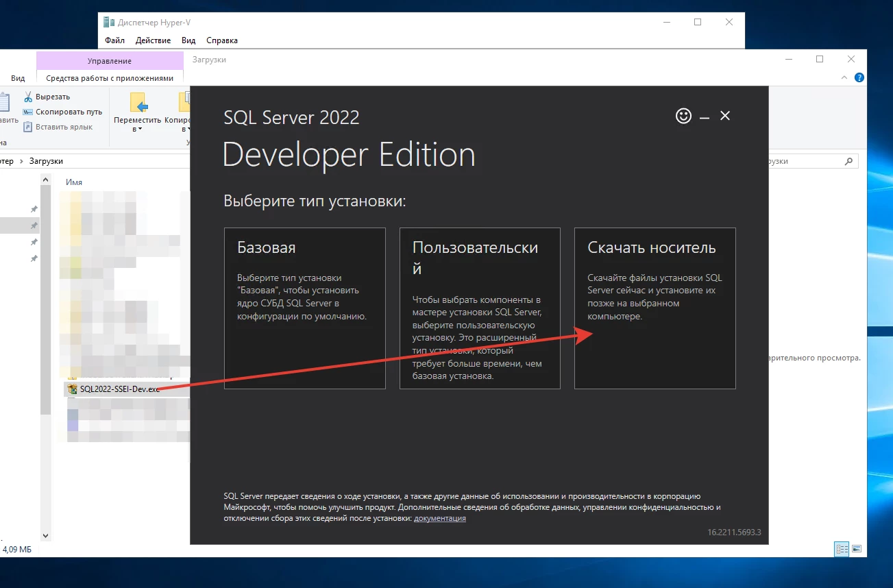
Task: Open the Справка menu in Hyper-V Manager
Action: (221, 40)
